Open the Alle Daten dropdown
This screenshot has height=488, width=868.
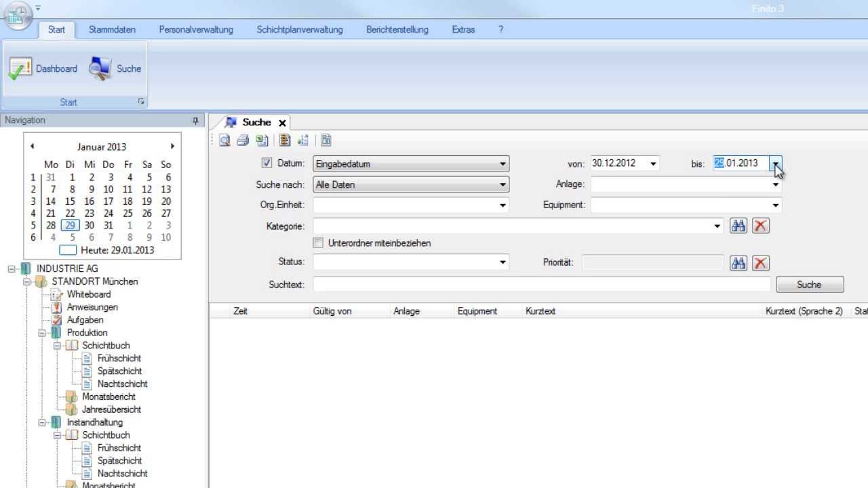(502, 184)
